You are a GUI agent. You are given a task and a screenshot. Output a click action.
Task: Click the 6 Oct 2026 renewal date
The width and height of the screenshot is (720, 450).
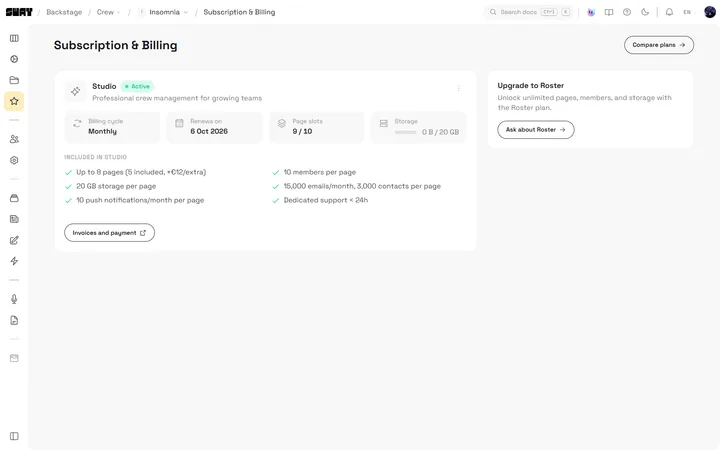(209, 131)
